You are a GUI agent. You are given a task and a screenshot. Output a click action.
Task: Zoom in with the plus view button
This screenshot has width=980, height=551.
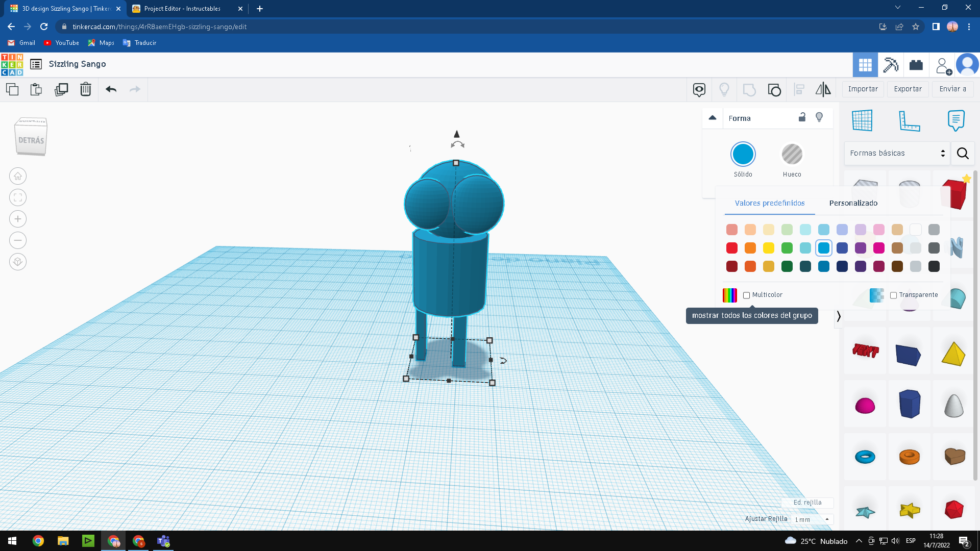point(18,219)
